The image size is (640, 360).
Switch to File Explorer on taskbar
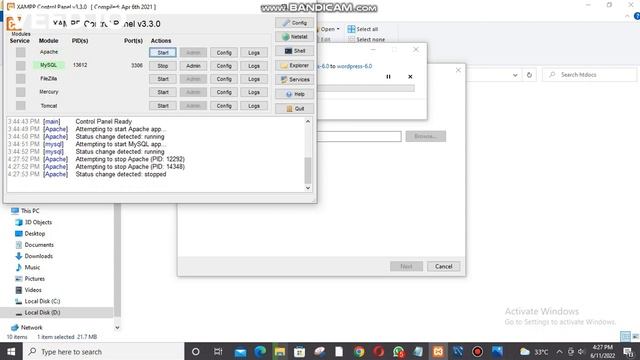tap(280, 351)
